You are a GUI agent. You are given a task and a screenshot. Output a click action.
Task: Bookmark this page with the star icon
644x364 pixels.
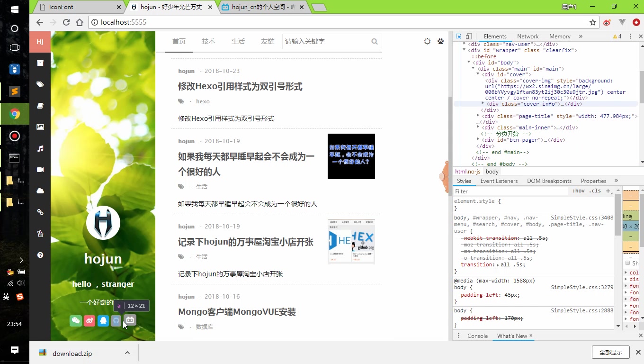(592, 22)
